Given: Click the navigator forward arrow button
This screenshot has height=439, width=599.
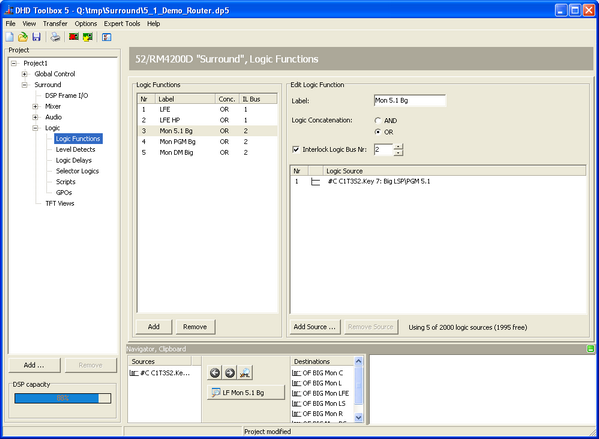Looking at the screenshot, I should click(x=230, y=373).
